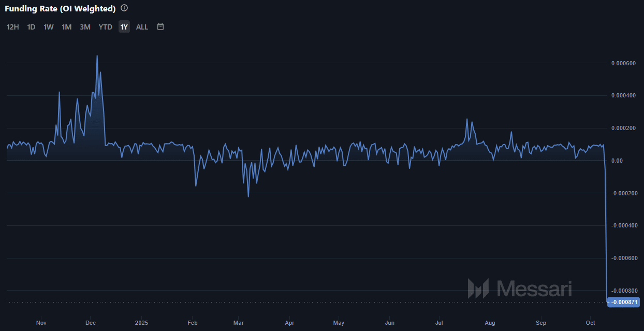Select the 12H time range
This screenshot has width=644, height=331.
point(12,27)
